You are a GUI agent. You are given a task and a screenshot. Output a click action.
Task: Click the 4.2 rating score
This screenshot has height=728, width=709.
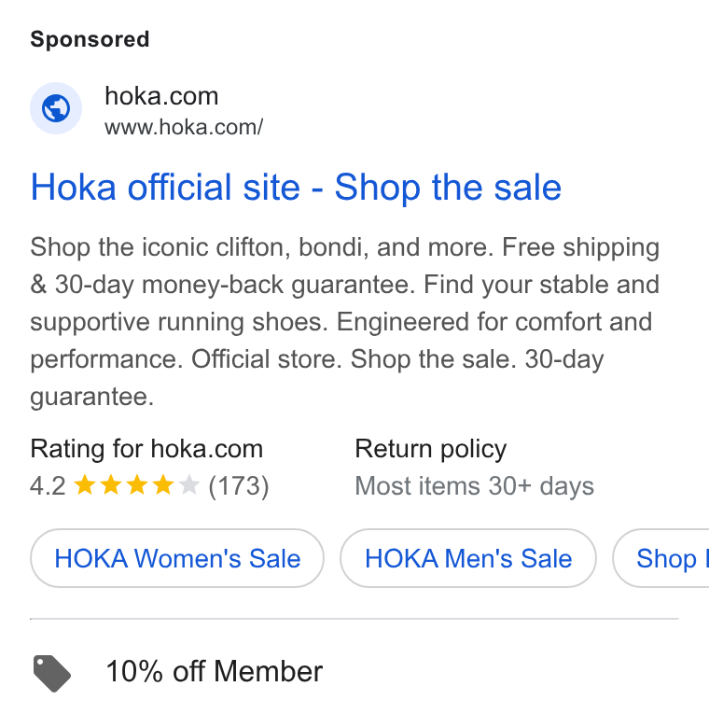click(48, 486)
